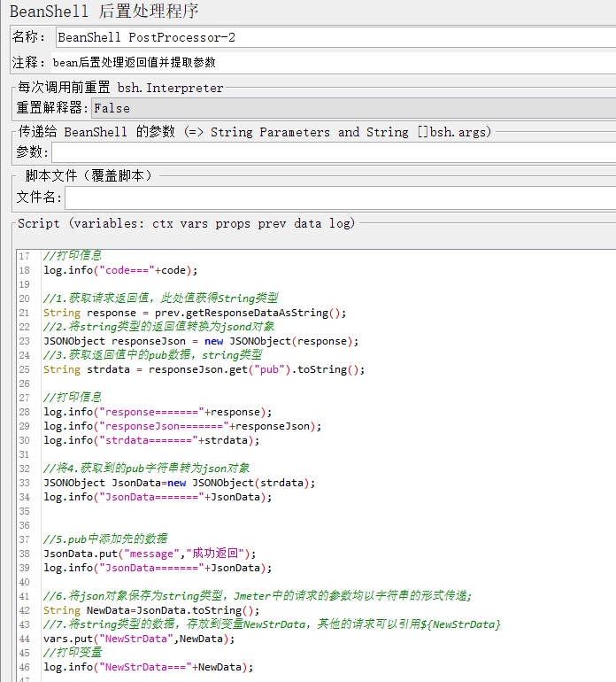
Task: Click the comment on line 43 about NewStrData
Action: click(x=272, y=624)
